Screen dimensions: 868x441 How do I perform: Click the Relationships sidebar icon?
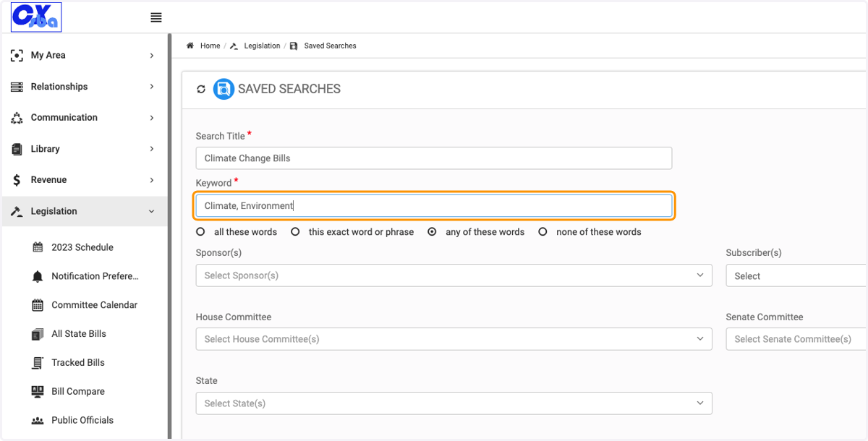pyautogui.click(x=17, y=87)
